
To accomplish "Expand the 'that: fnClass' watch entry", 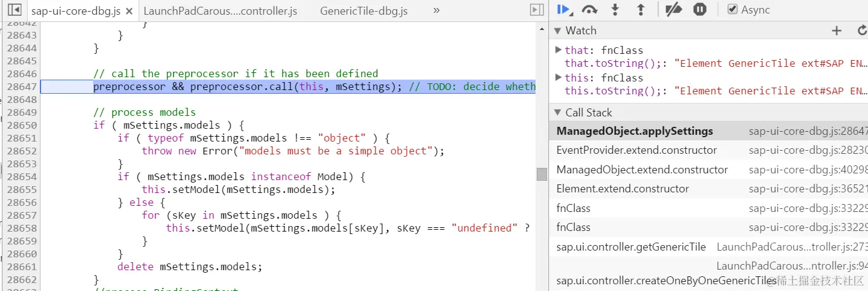I will [558, 50].
